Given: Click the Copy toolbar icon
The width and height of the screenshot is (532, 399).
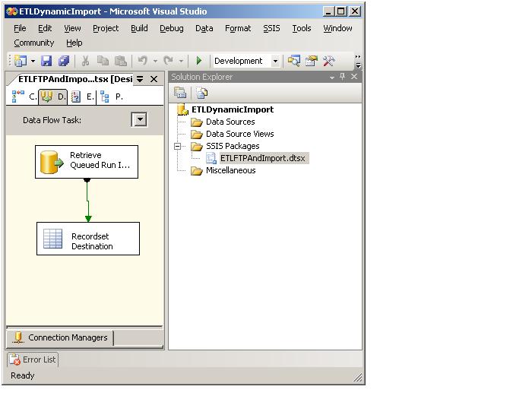Looking at the screenshot, I should tap(103, 61).
